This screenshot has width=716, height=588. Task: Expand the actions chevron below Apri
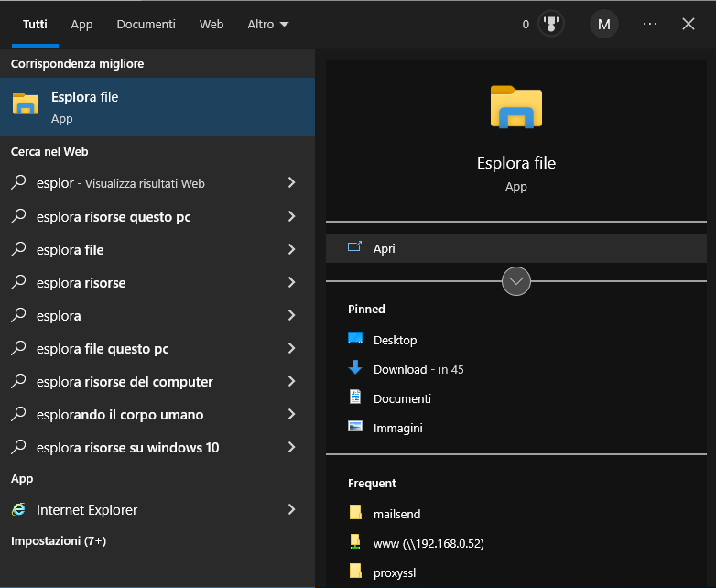[516, 281]
